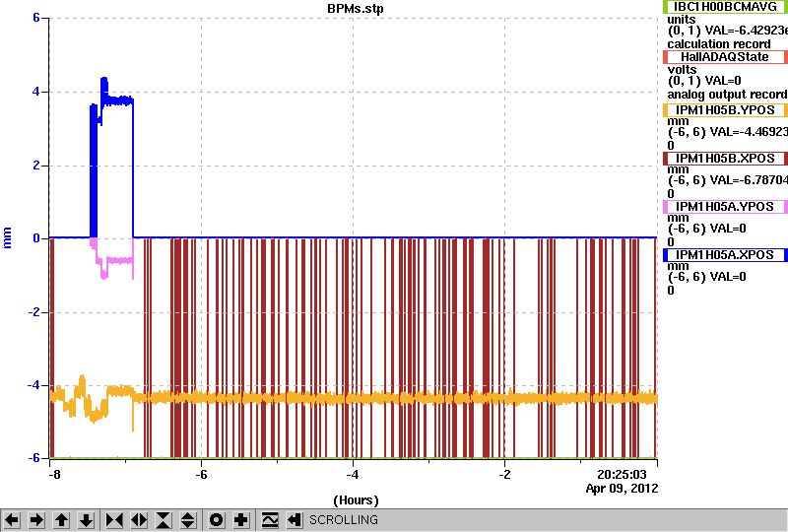Click the y-axis value 2 label
This screenshot has height=532, width=788.
point(36,166)
